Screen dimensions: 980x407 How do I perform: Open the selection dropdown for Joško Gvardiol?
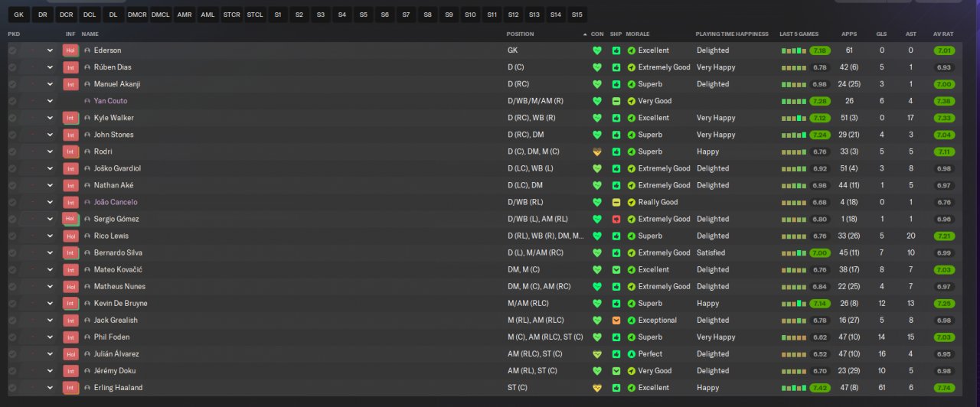(50, 168)
